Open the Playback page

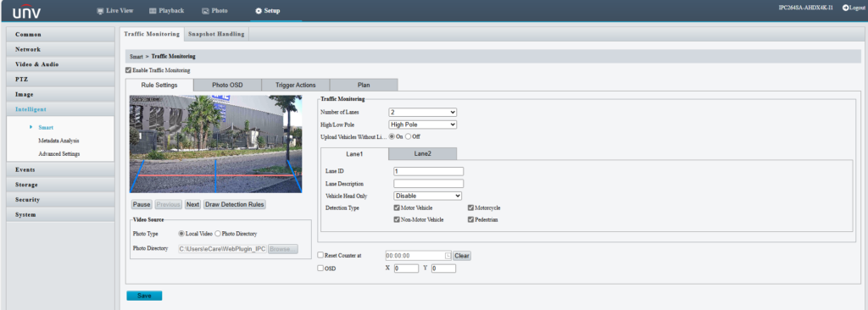tap(167, 10)
